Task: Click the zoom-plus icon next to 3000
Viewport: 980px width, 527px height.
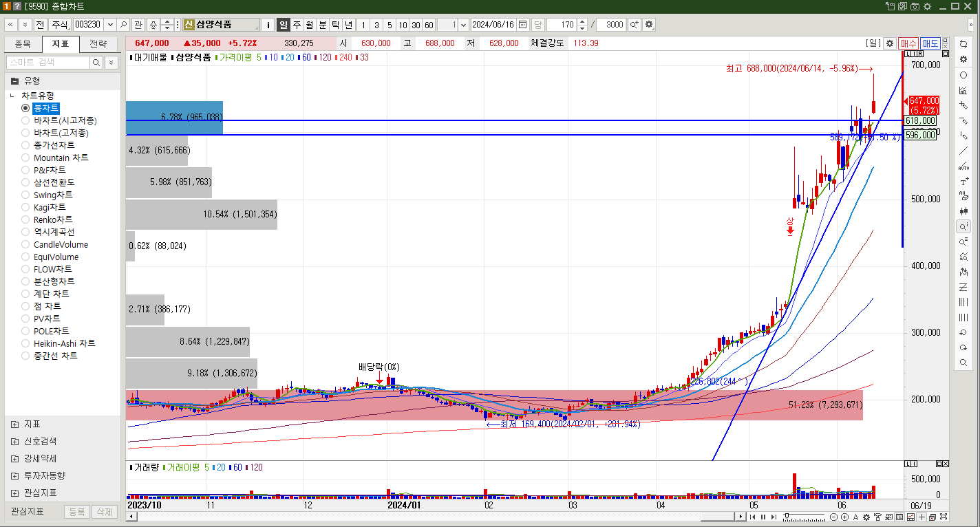Action: 634,24
